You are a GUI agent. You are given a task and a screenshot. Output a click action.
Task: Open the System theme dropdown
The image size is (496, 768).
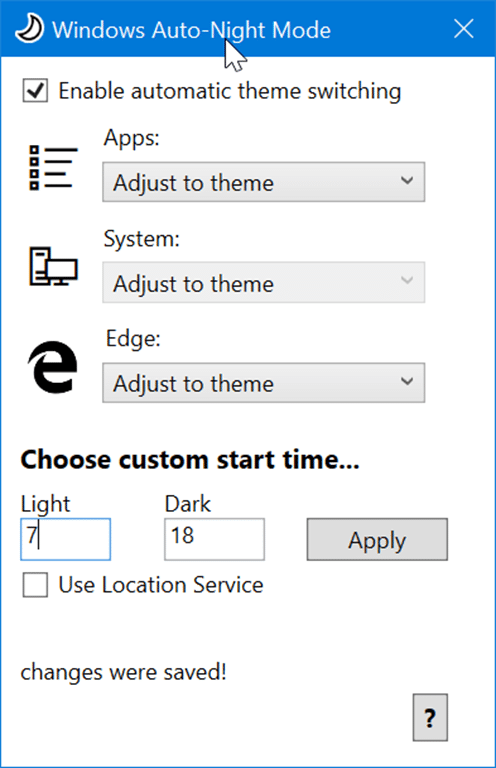(x=263, y=283)
